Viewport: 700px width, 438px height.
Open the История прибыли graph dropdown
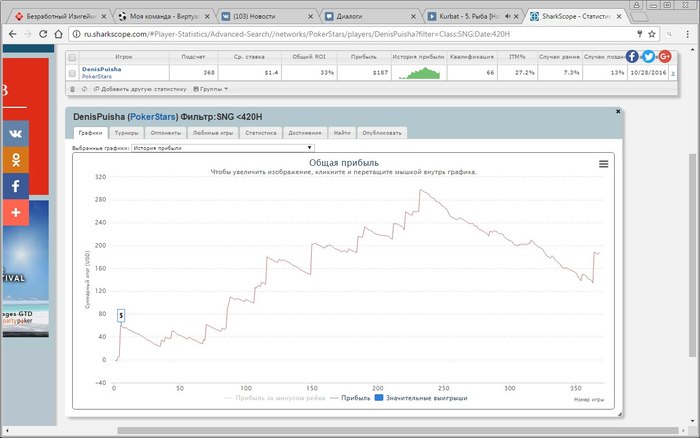tap(223, 148)
